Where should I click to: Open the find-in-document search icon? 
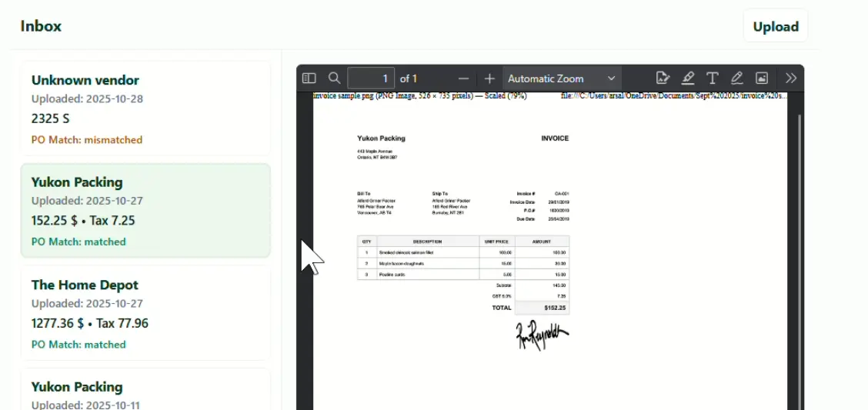334,78
